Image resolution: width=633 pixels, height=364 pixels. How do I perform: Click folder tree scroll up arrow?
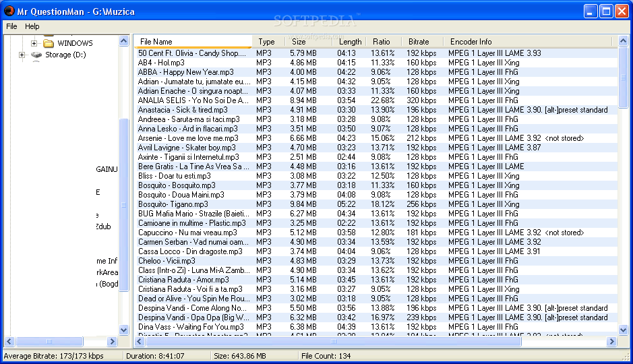tap(123, 40)
